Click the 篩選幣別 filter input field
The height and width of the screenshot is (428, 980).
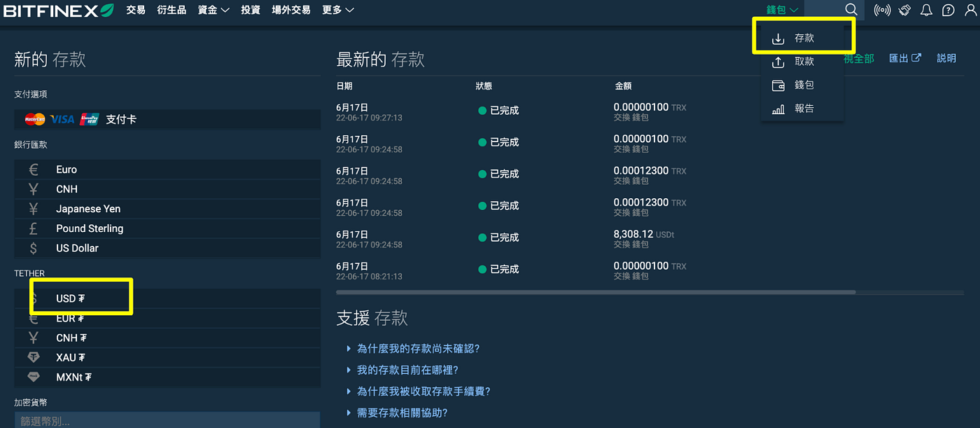[x=167, y=420]
